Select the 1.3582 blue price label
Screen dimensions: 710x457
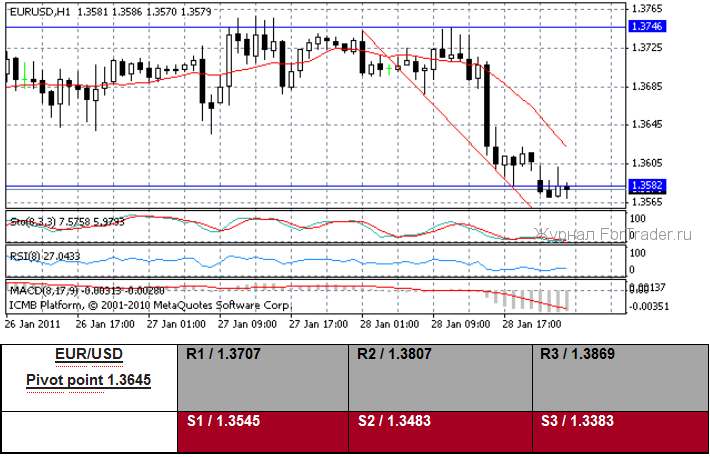(647, 185)
